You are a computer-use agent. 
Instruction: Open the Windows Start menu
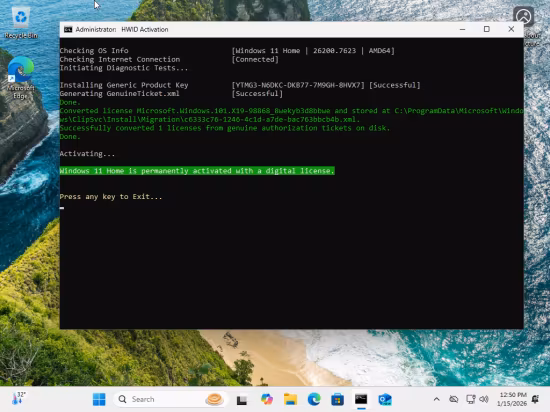pyautogui.click(x=99, y=399)
